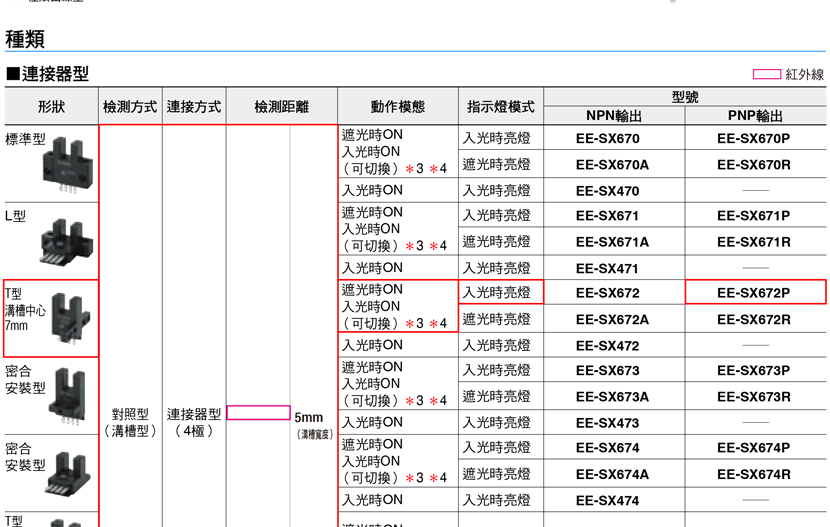Click the 對照型（溝槽型）cell
Image resolution: width=830 pixels, height=527 pixels.
click(130, 422)
